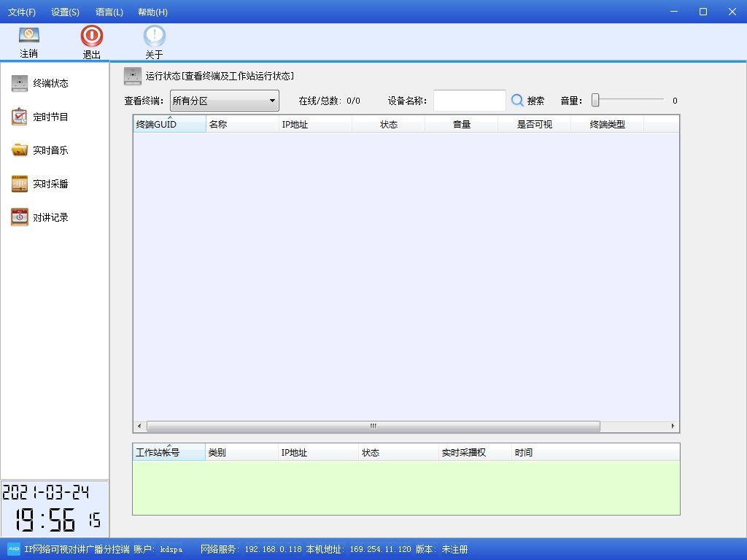
Task: Sort by the 终端GUID column header
Action: (x=168, y=124)
